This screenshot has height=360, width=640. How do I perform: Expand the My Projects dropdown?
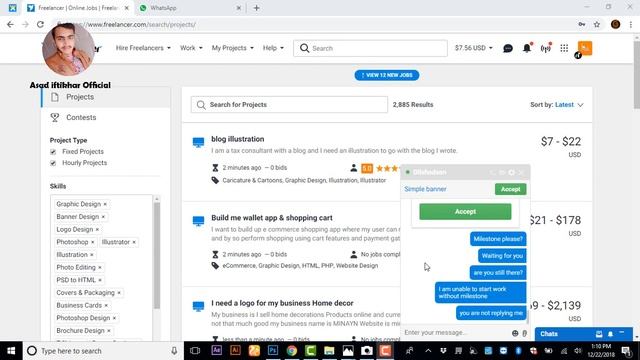pos(233,48)
